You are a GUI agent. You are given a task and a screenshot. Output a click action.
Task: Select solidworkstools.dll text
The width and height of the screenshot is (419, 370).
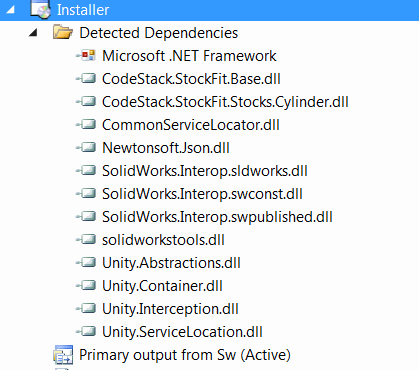163,240
